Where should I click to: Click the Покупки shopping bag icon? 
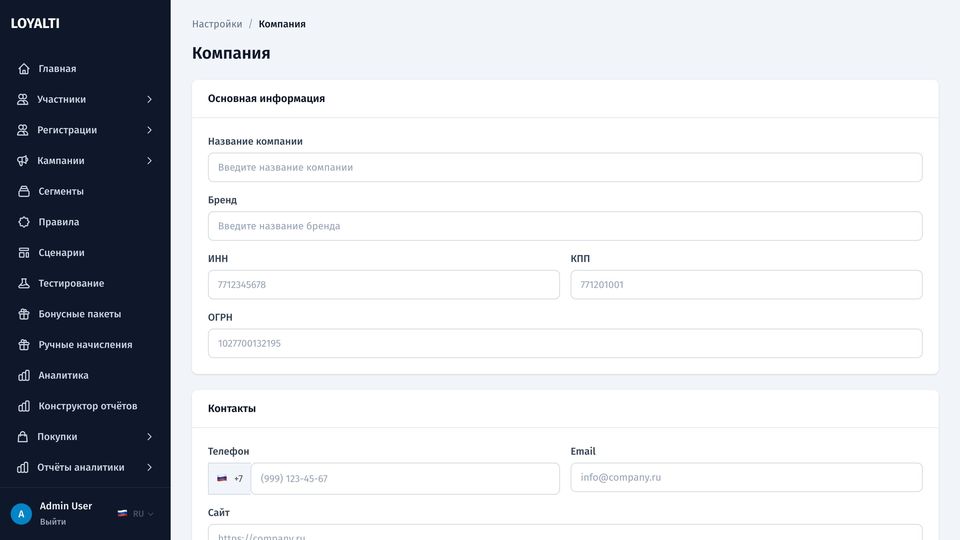coord(23,437)
